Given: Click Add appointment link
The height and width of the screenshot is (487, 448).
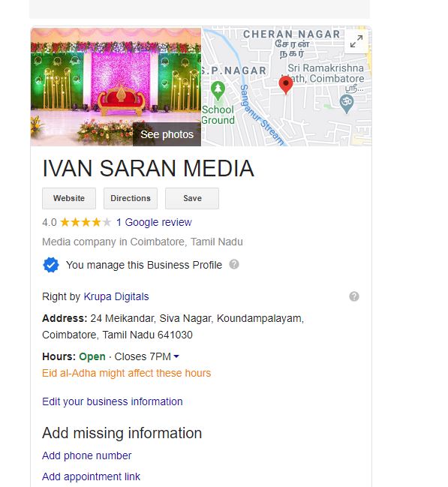Looking at the screenshot, I should 91,476.
